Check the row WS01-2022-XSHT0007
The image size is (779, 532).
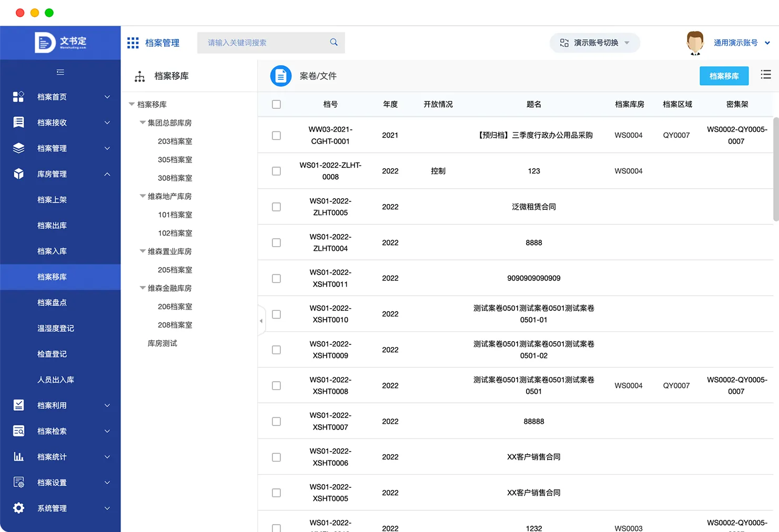276,422
